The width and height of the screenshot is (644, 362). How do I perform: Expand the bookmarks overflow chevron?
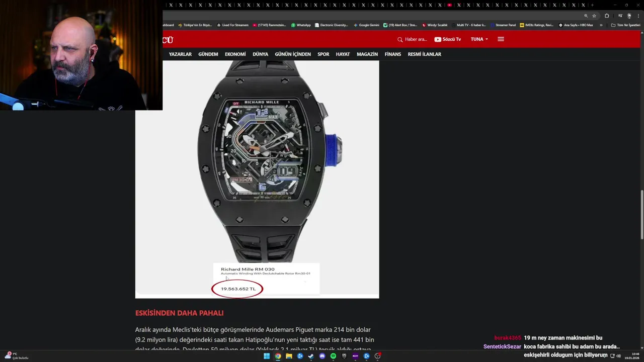pos(601,25)
